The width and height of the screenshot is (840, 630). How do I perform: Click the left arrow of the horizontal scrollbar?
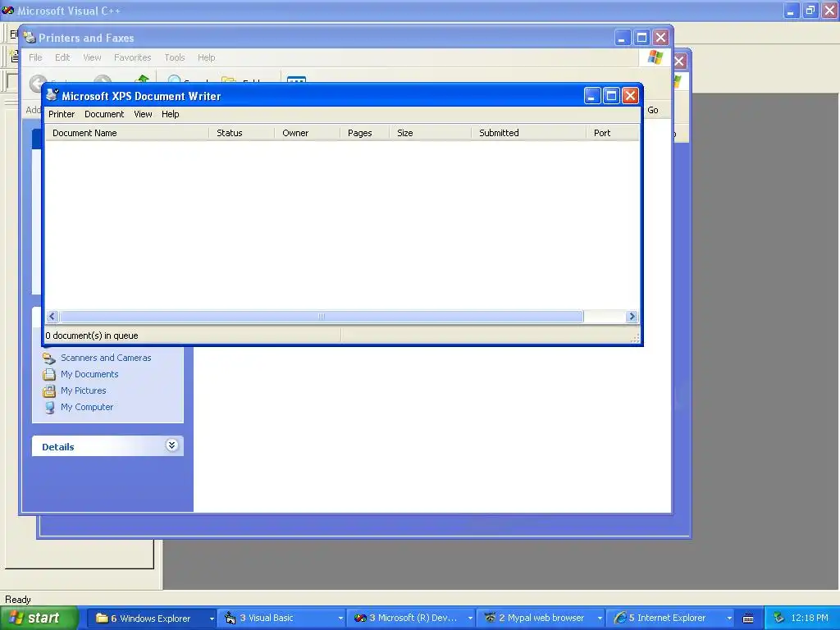point(52,316)
